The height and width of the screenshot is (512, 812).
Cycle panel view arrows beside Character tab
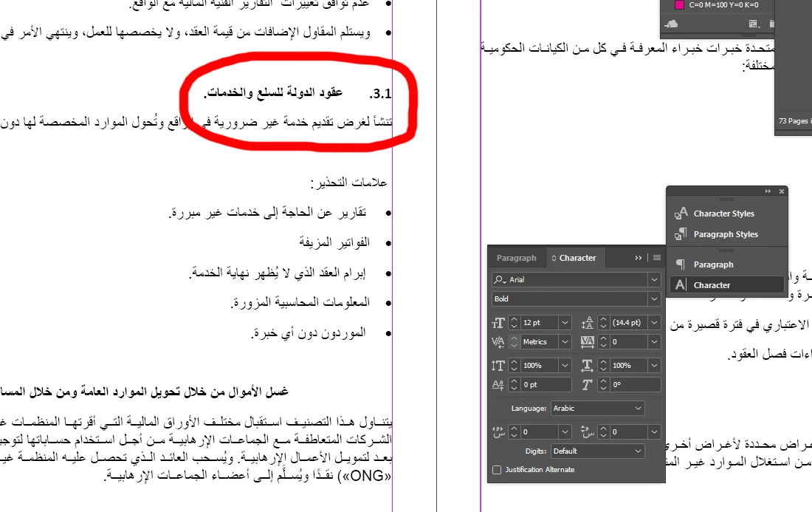[x=554, y=258]
